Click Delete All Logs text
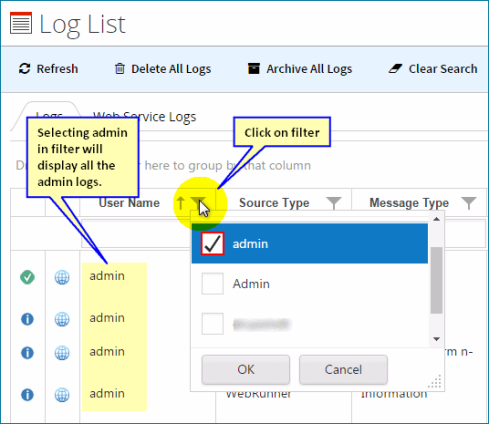Screen dimensions: 489x424 pyautogui.click(x=171, y=69)
